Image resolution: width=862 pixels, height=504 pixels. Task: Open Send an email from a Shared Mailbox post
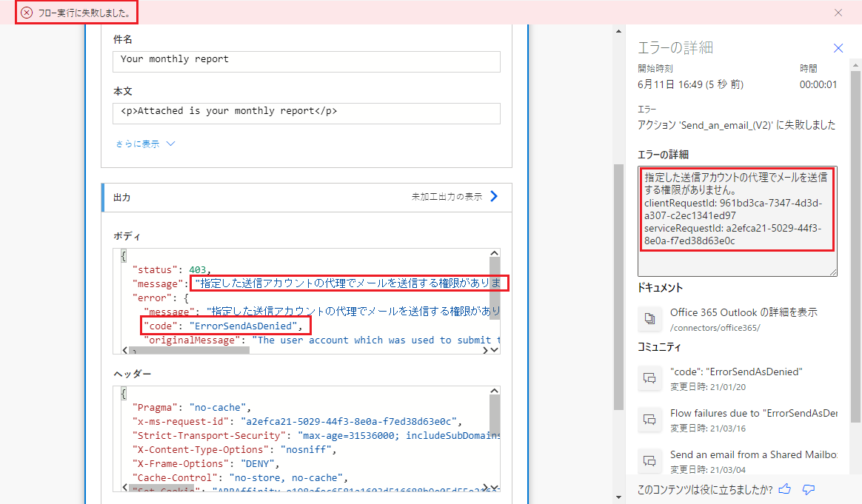click(753, 454)
